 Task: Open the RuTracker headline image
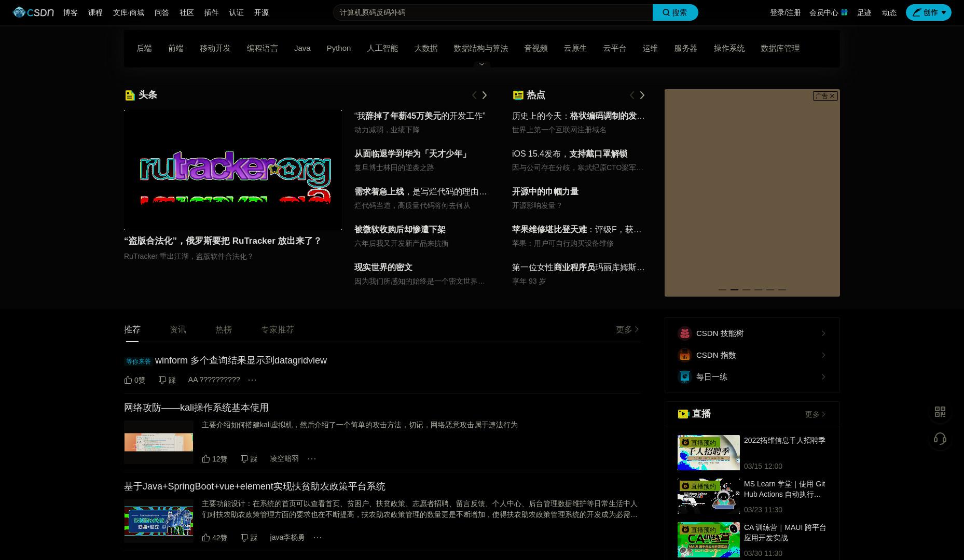233,170
